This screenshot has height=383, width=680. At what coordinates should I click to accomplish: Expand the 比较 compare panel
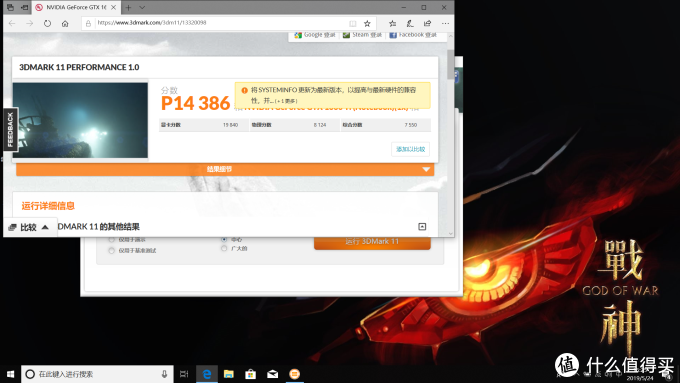pyautogui.click(x=30, y=227)
